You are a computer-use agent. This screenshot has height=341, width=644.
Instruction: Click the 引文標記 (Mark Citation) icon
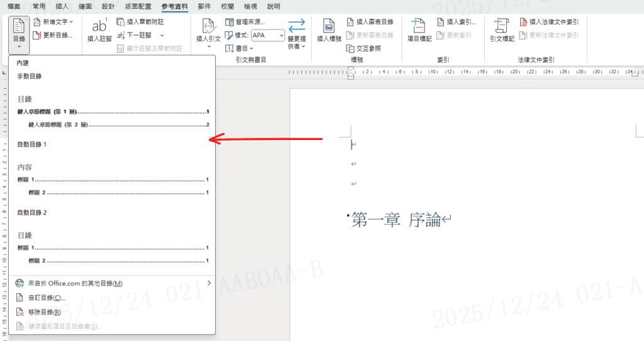pos(501,30)
